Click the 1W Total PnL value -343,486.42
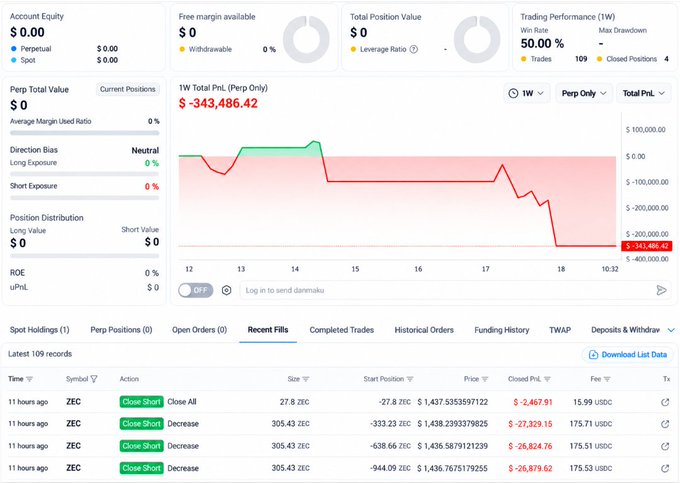This screenshot has width=680, height=483. tap(218, 103)
